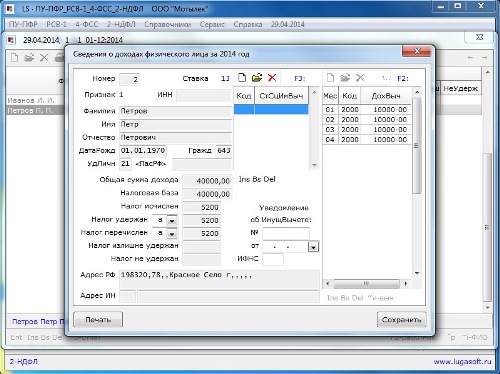
Task: Click horizontal scrollbar of income table
Action: point(366,284)
